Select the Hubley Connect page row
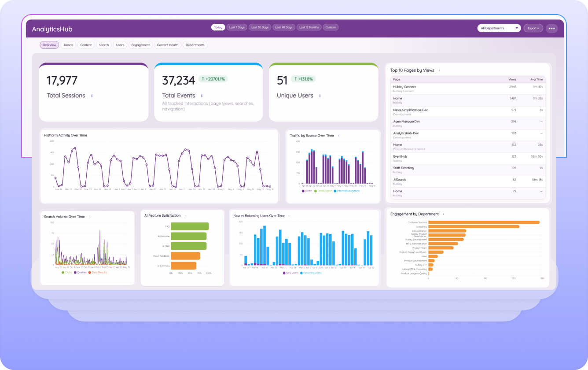Screen dimensions: 588x370 pyautogui.click(x=468, y=89)
